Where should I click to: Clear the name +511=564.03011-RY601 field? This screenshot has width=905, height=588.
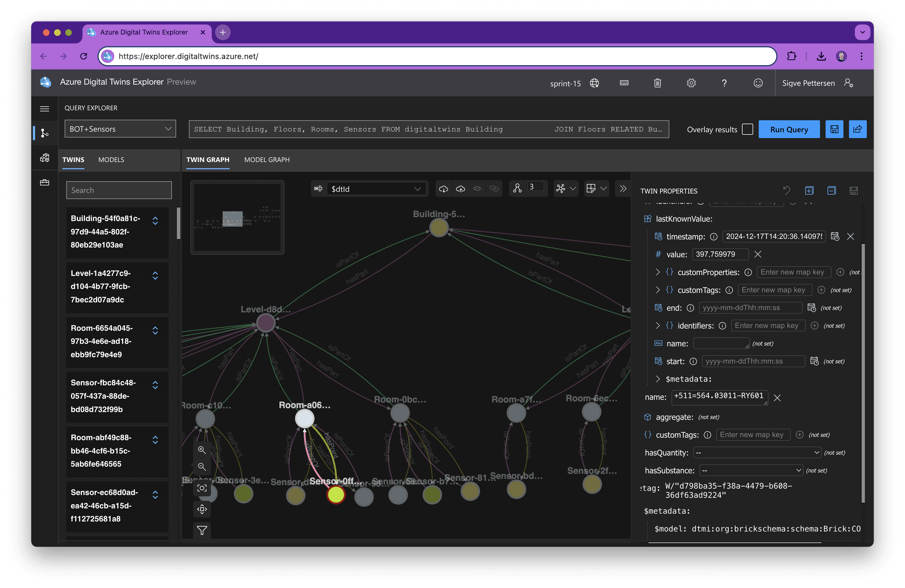click(x=777, y=398)
